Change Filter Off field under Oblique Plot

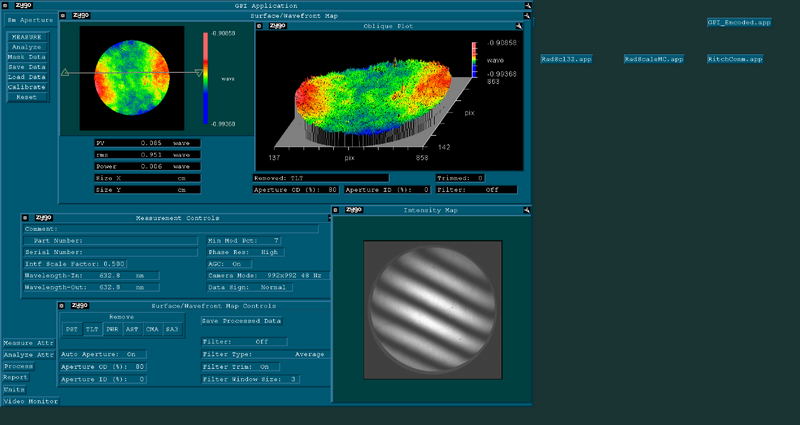point(476,190)
